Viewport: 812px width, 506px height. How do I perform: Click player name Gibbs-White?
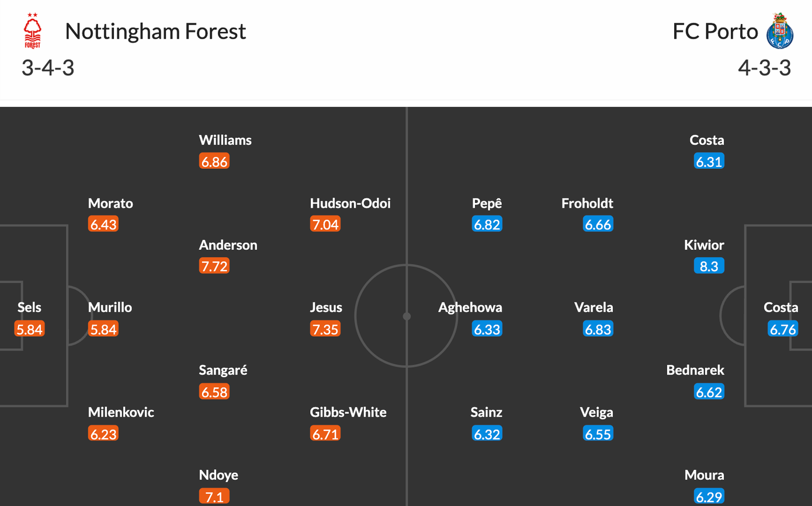(x=348, y=412)
